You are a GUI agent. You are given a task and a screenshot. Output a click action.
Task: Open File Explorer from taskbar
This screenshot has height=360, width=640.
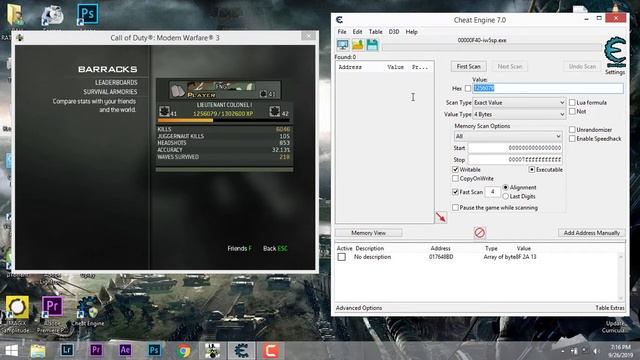[38, 351]
